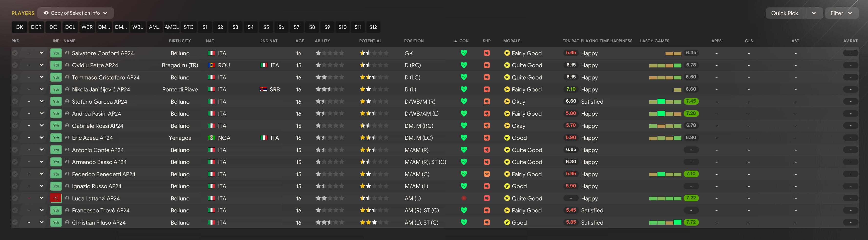Open the Copy of Selection Info view dropdown
The height and width of the screenshot is (240, 868).
(75, 13)
